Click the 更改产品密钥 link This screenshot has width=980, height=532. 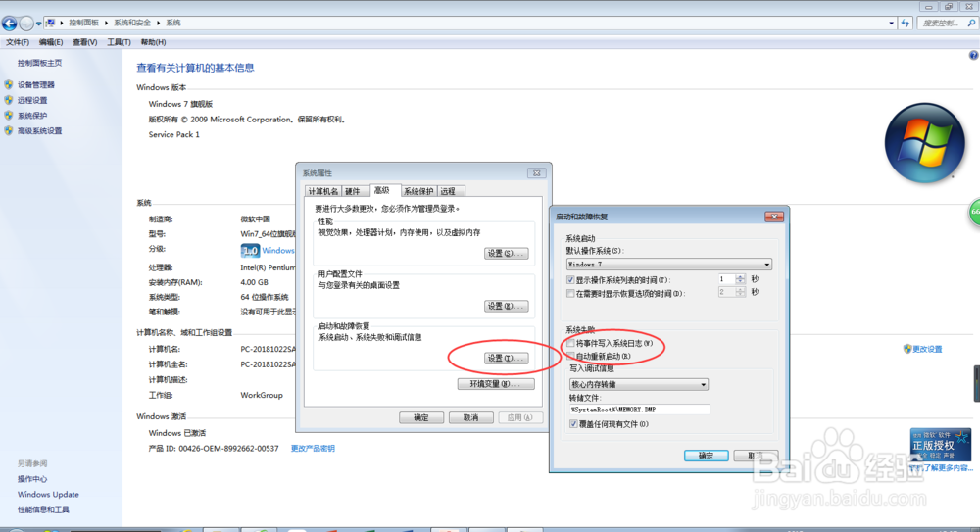pyautogui.click(x=313, y=448)
